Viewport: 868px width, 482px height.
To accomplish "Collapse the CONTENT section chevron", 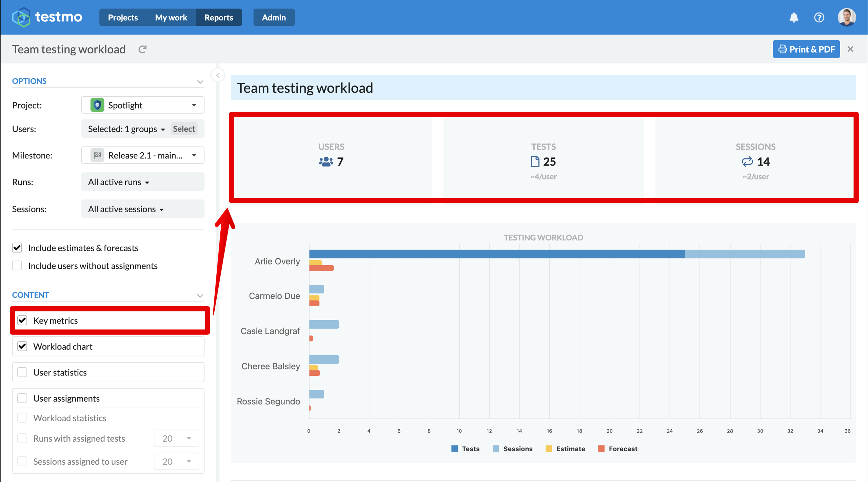I will 200,296.
